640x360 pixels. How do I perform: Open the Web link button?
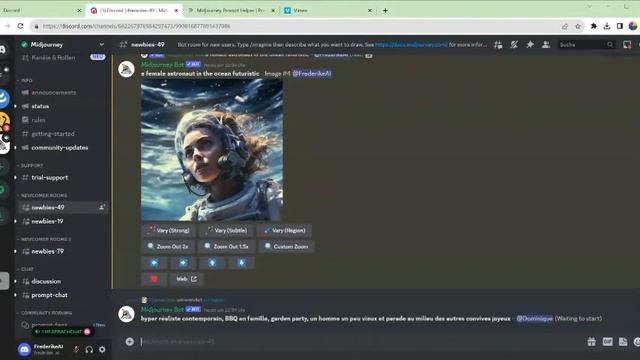pyautogui.click(x=187, y=279)
